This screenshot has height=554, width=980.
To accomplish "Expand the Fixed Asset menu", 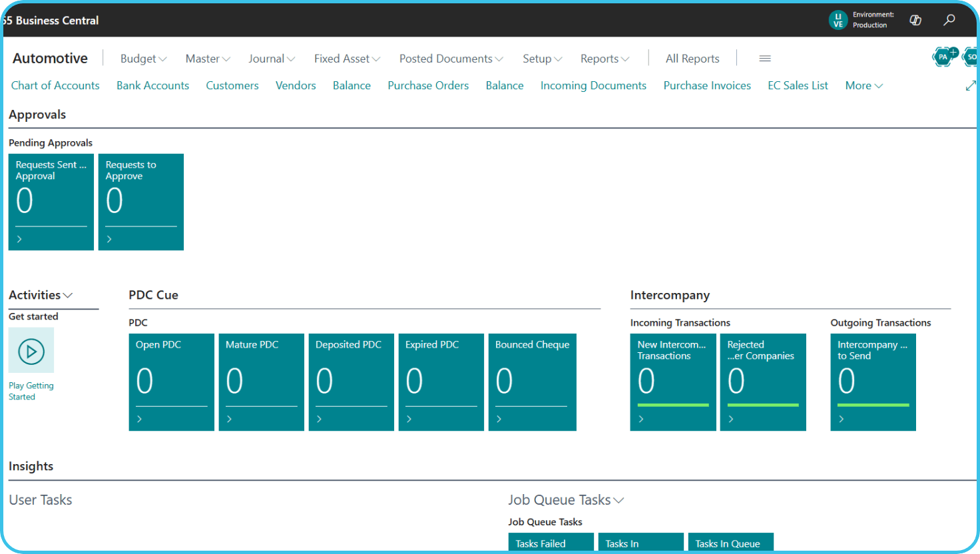I will point(347,59).
